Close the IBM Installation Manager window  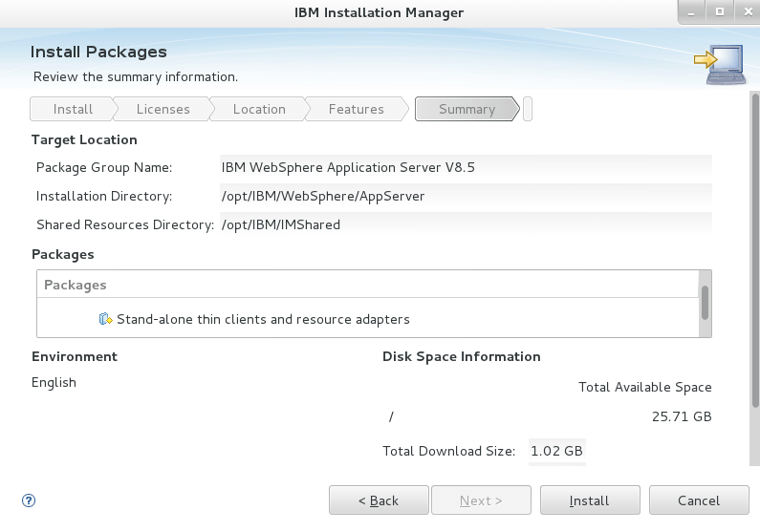point(748,12)
